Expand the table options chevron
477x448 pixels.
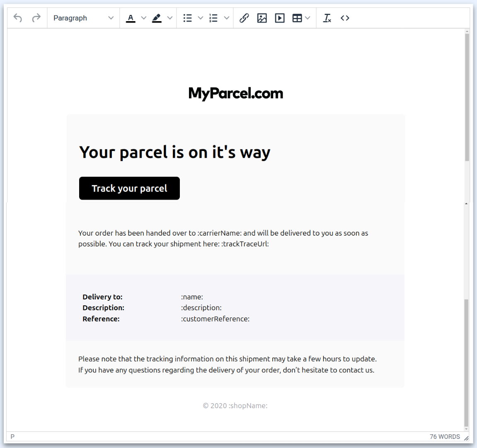308,18
